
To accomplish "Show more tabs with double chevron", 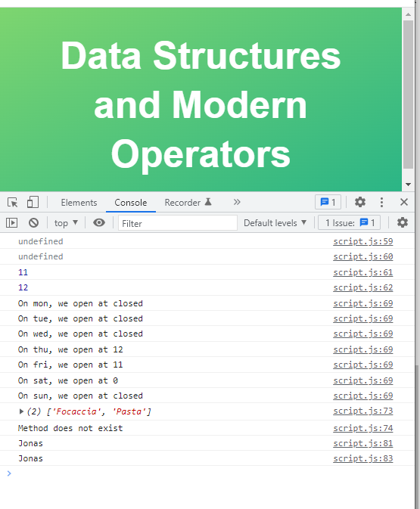I will (x=237, y=202).
